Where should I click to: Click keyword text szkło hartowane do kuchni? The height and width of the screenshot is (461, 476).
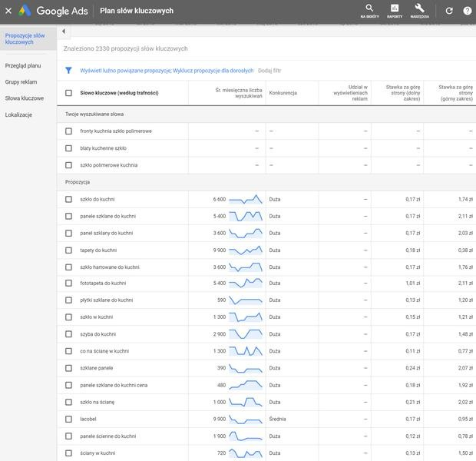coord(110,267)
